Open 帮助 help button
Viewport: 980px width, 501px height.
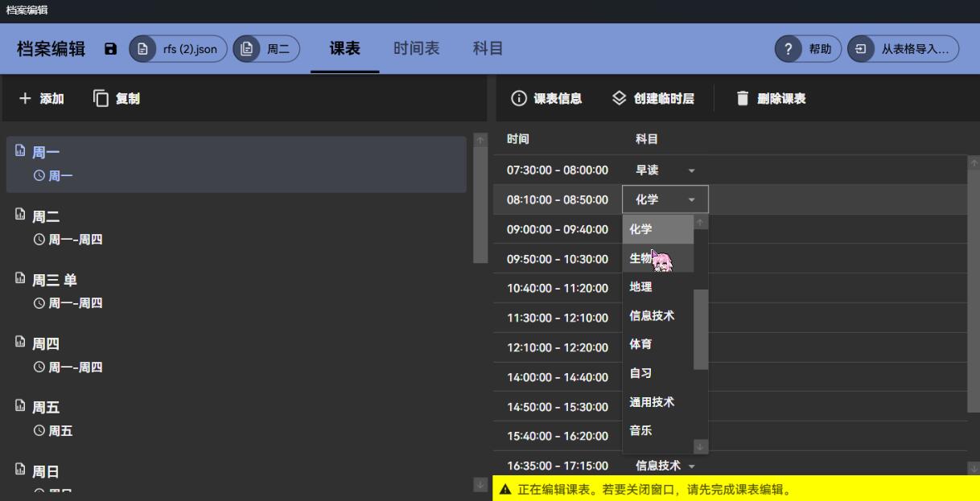[x=809, y=49]
